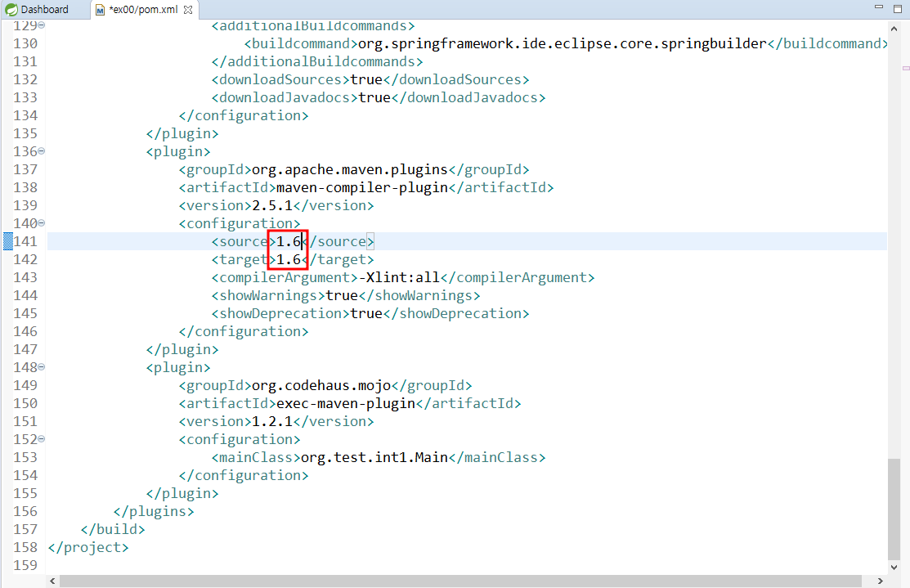
Task: Click the closing additionalBuildcommands tag
Action: point(317,61)
